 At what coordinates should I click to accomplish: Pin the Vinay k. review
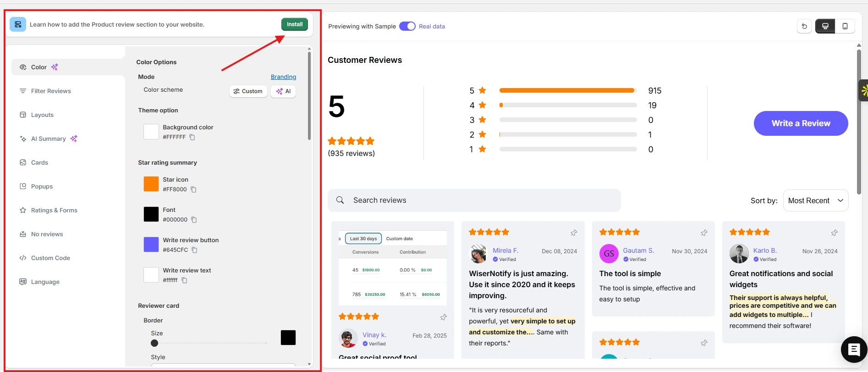click(444, 317)
